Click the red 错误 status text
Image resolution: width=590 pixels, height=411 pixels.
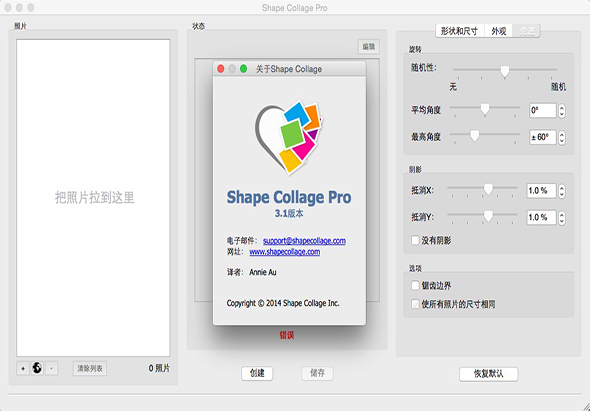click(x=287, y=335)
